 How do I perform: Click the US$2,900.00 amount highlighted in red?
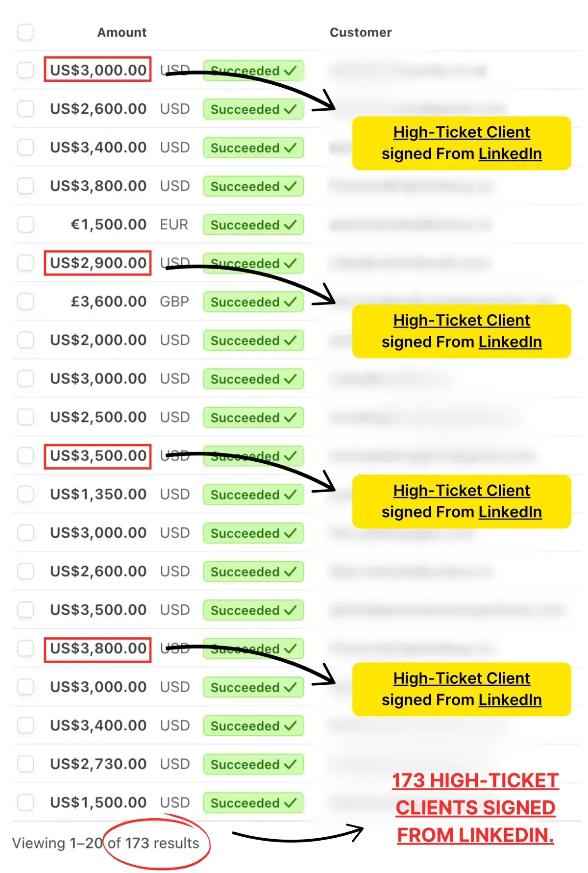point(98,263)
